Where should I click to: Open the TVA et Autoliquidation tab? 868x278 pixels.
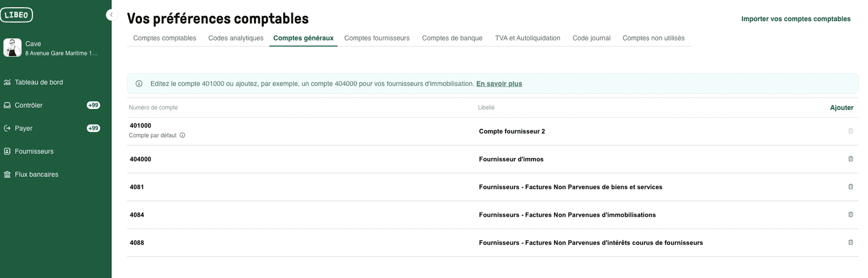(527, 38)
